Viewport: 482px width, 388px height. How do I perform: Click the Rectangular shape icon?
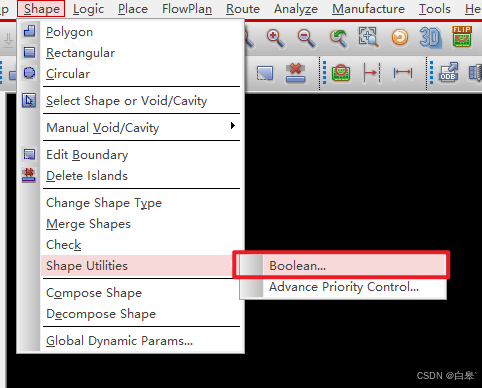pyautogui.click(x=29, y=52)
